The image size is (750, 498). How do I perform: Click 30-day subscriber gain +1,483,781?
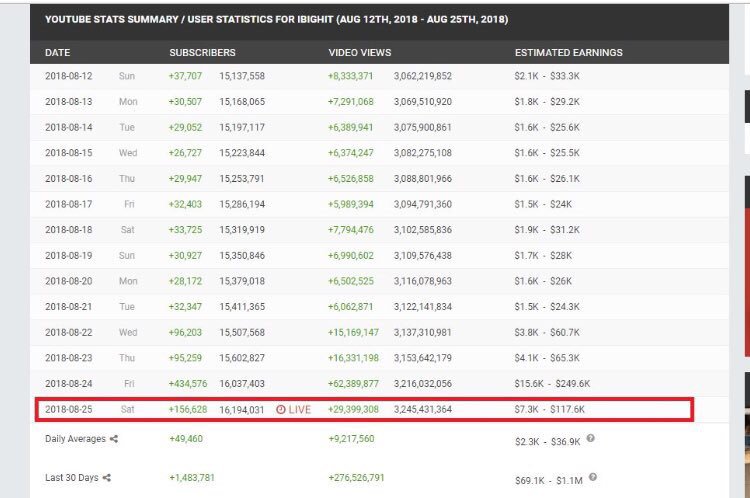192,477
